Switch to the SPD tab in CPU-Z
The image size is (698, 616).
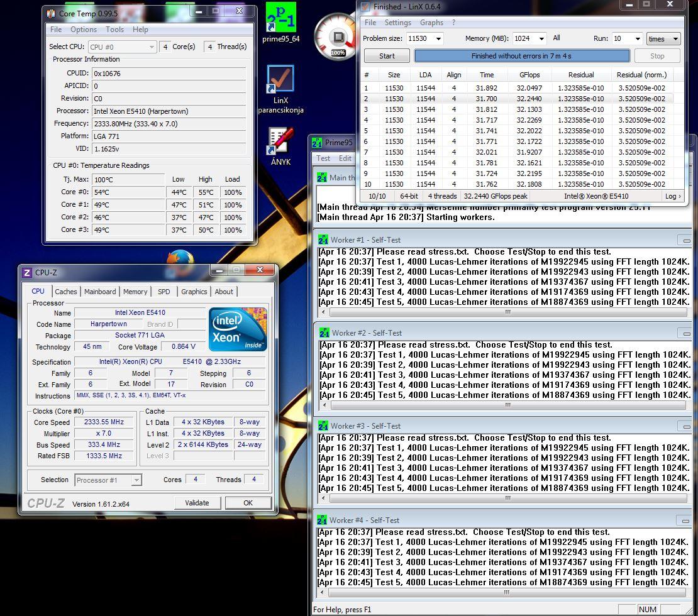point(164,292)
